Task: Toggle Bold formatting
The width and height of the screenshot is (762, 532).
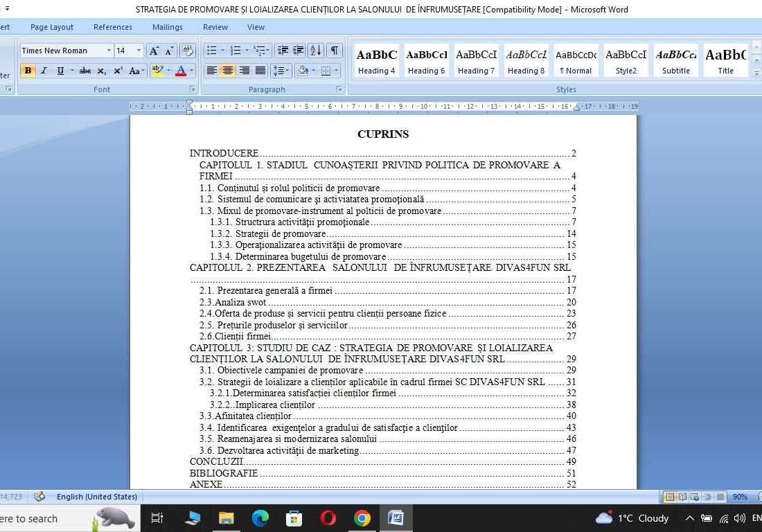Action: (28, 71)
